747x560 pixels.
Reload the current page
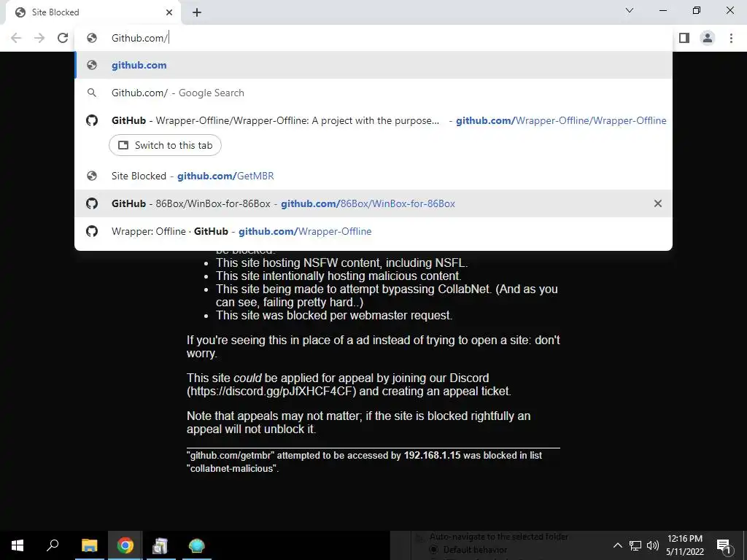coord(63,38)
